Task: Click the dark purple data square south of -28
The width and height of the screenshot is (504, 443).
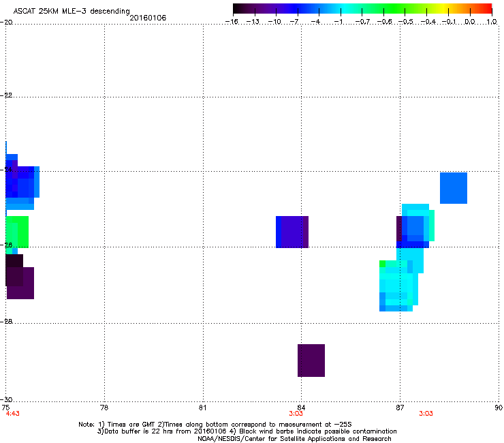Action: [311, 361]
